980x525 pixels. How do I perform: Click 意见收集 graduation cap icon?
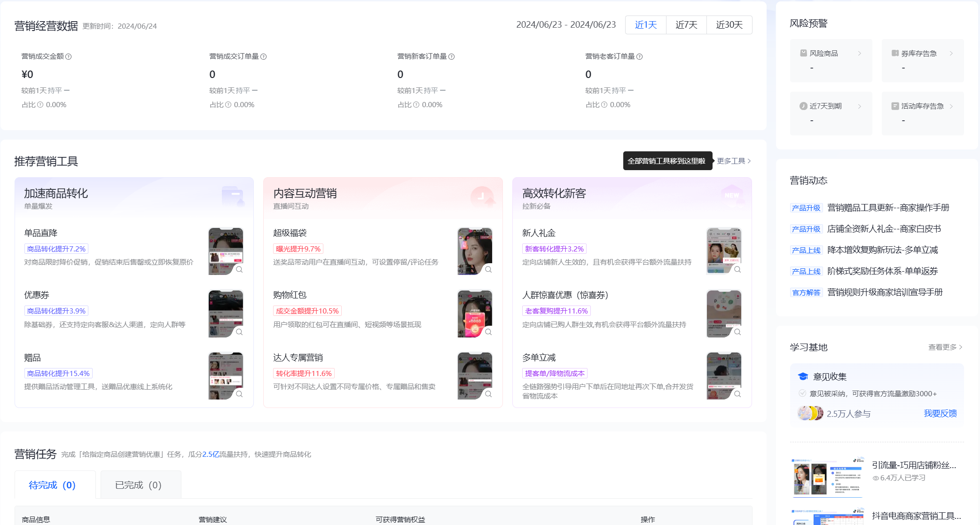coord(803,376)
